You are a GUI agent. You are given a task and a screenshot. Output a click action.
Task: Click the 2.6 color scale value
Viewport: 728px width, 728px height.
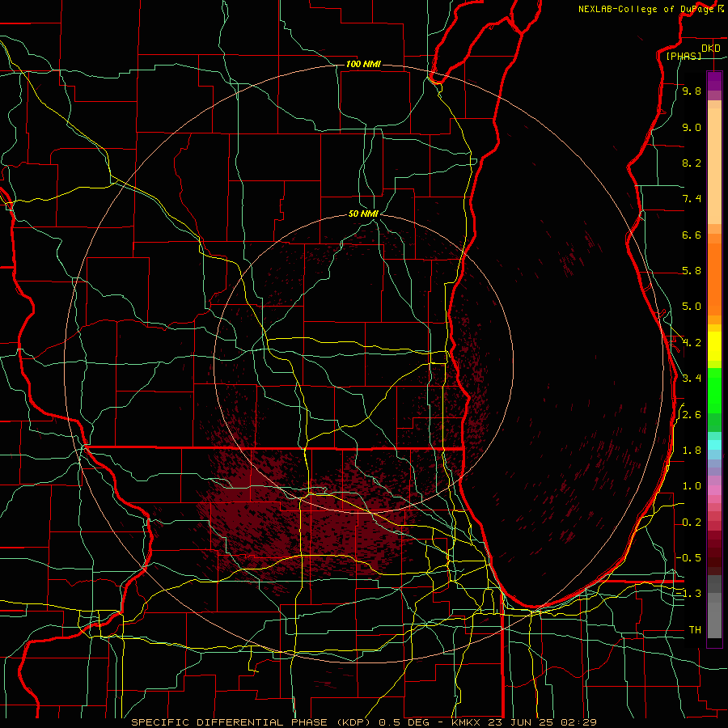click(692, 415)
